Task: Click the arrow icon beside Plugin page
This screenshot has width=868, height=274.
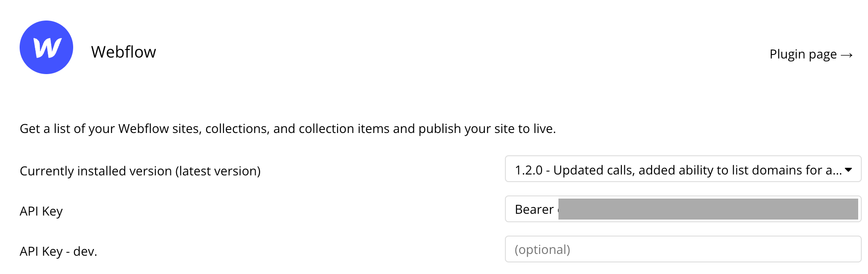Action: [847, 55]
